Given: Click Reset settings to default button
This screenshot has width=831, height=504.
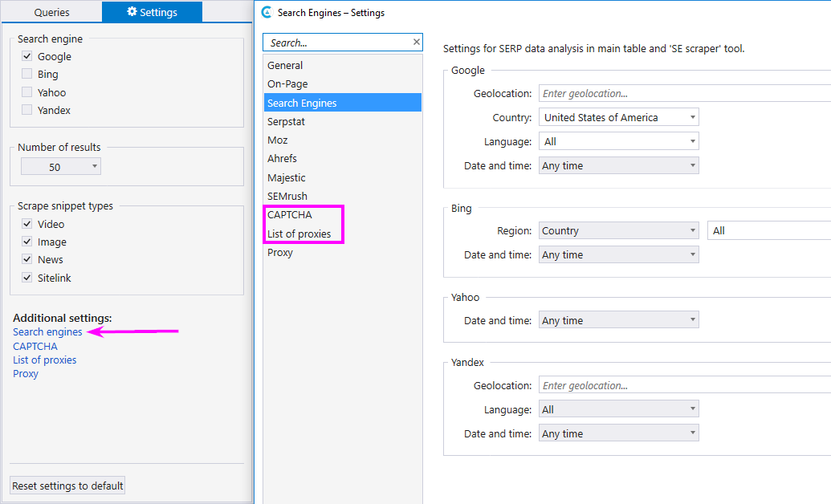Looking at the screenshot, I should (x=67, y=486).
